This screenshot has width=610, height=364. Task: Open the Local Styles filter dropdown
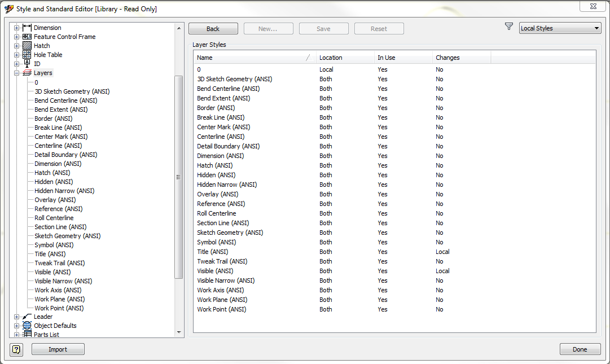pyautogui.click(x=560, y=28)
